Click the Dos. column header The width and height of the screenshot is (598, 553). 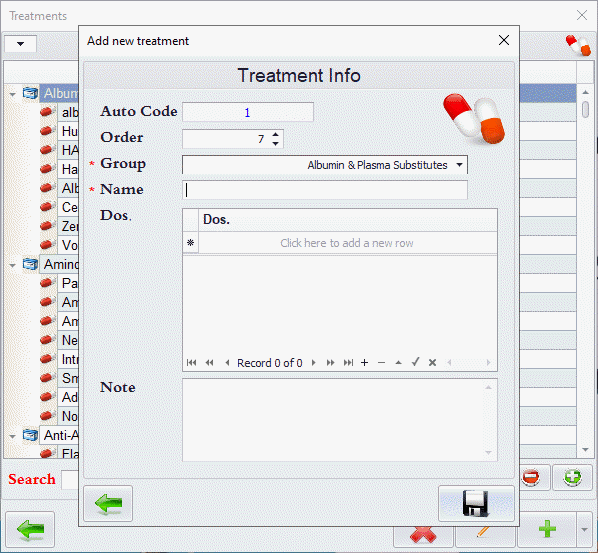(348, 220)
